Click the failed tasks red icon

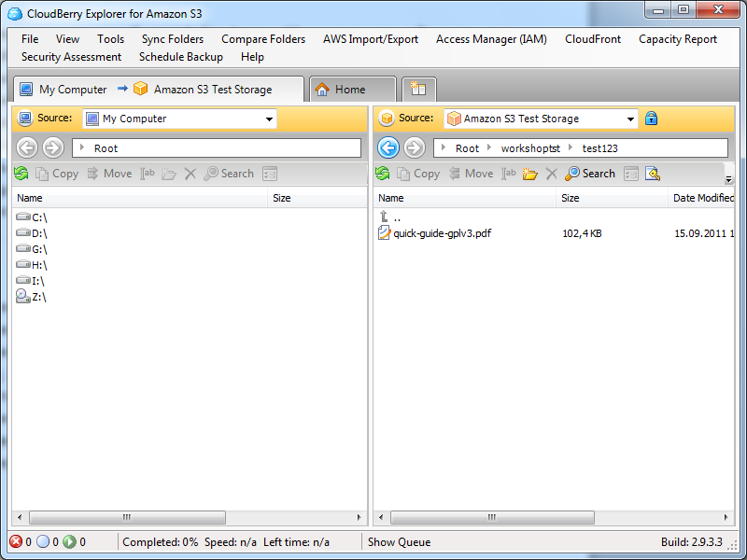[x=16, y=542]
